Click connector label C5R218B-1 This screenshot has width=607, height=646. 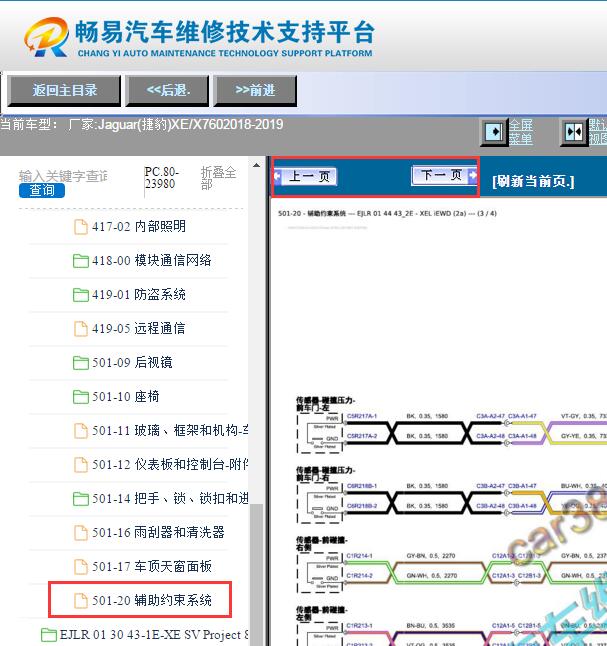click(x=362, y=486)
